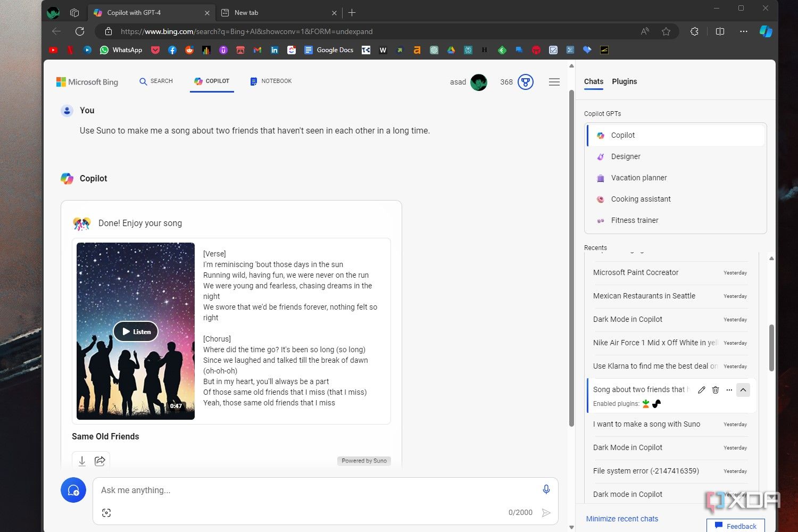798x532 pixels.
Task: Rename the Song about two friends chat
Action: (702, 390)
